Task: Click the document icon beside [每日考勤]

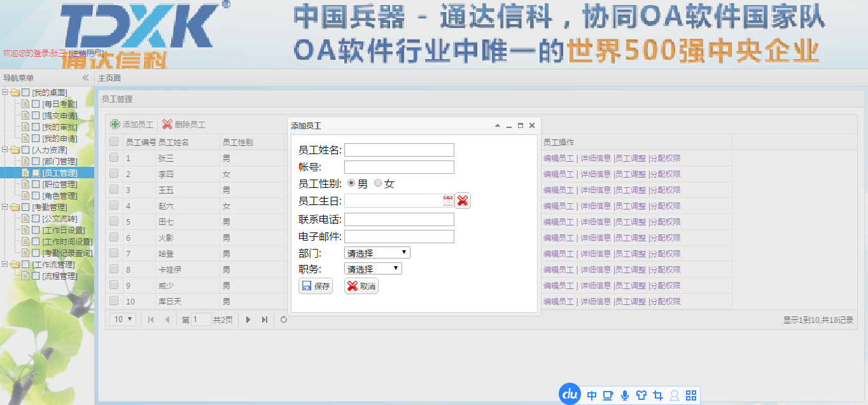Action: tap(25, 104)
